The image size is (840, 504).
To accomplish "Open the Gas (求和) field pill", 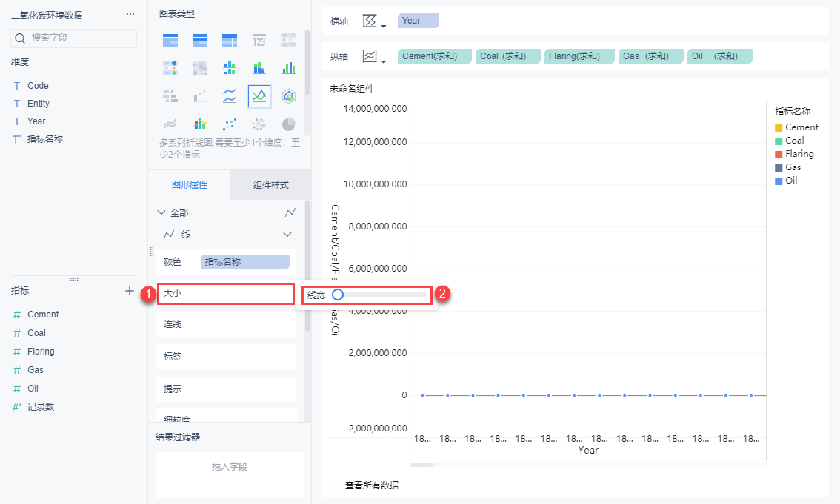I will (x=651, y=56).
